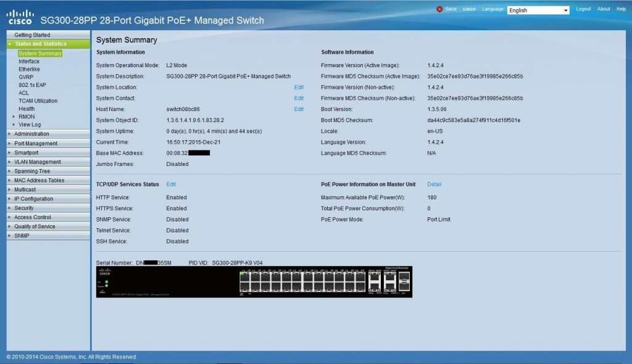Screen dimensions: 632x364
Task: Click host name value switch08bc86
Action: (x=183, y=109)
